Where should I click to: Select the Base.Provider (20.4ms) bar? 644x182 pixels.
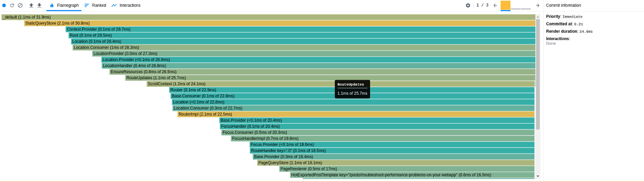(377, 120)
